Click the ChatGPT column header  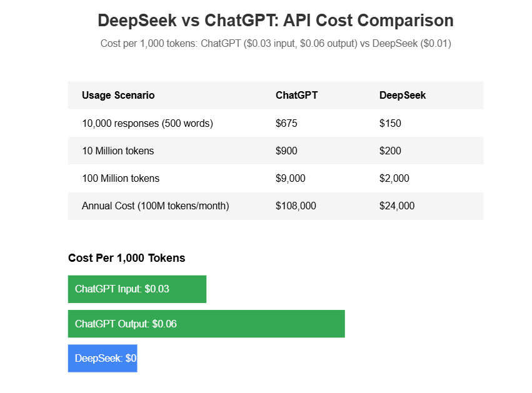tap(296, 96)
